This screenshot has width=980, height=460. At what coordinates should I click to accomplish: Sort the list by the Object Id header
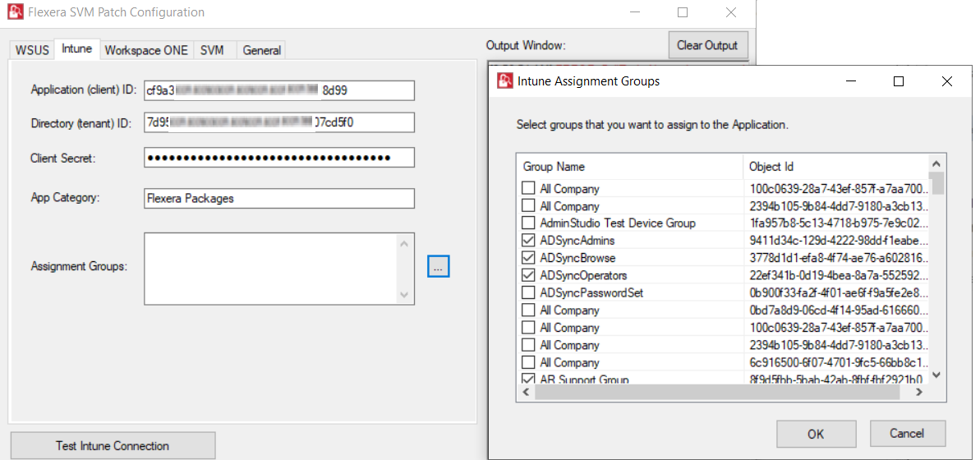pyautogui.click(x=837, y=167)
